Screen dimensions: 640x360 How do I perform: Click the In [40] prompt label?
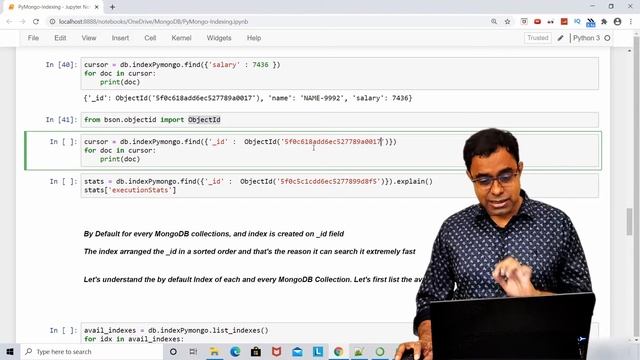61,64
